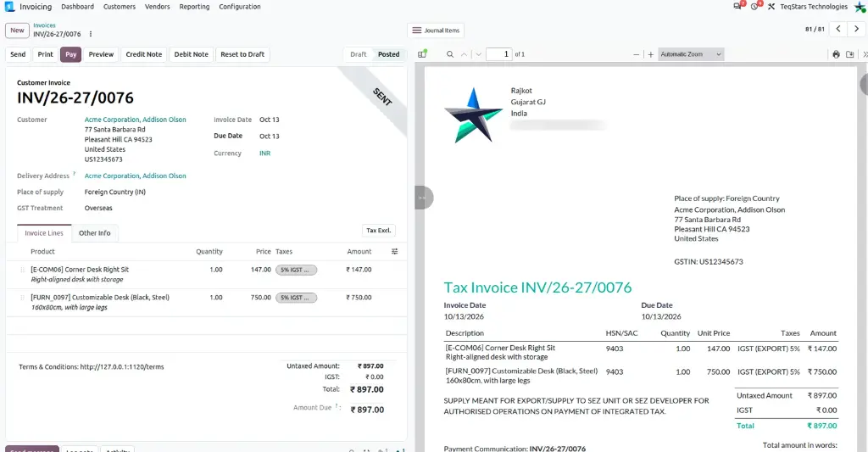Screen dimensions: 868x452
Task: Grab the drag handle of Customizable Desk line
Action: (x=22, y=298)
